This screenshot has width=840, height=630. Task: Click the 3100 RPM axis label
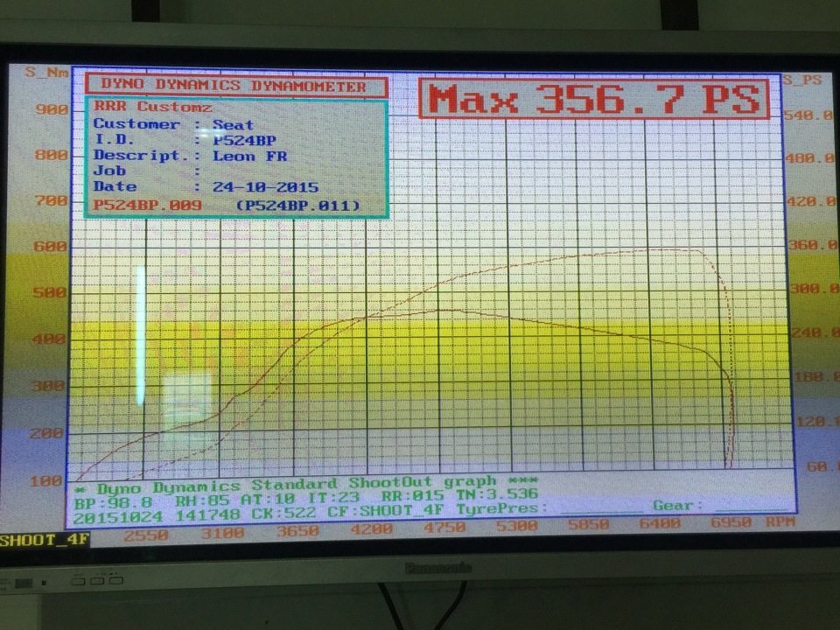click(x=222, y=534)
